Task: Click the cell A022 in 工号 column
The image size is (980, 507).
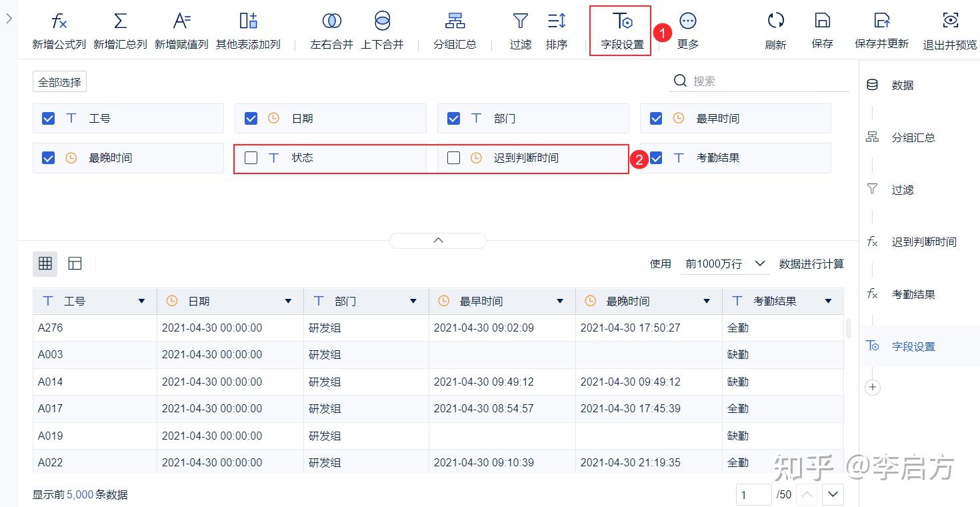Action: (x=95, y=462)
